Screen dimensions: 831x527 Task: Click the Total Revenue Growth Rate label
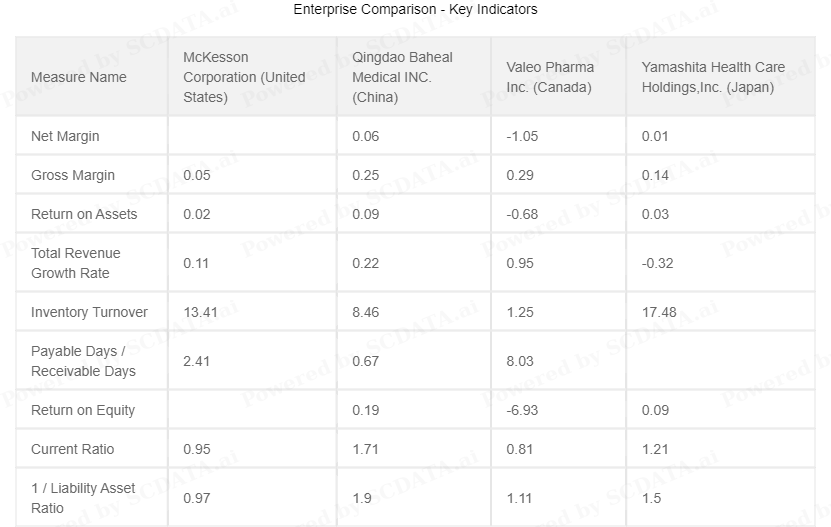[75, 263]
